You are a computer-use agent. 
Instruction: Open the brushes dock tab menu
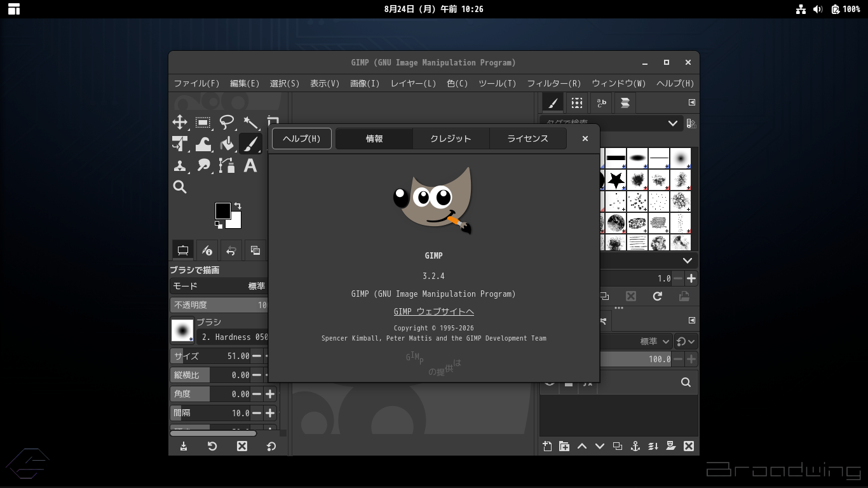692,102
